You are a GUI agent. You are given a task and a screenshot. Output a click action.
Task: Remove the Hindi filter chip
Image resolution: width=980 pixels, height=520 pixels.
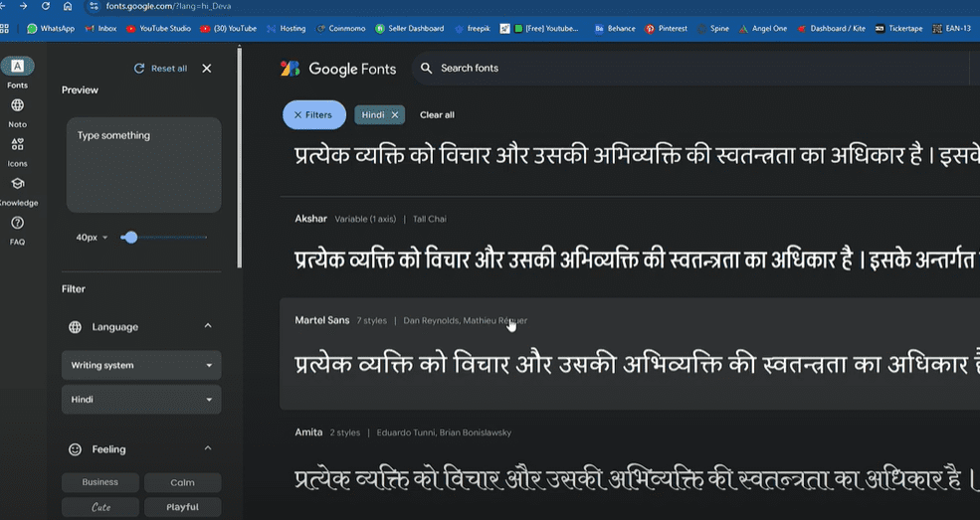pyautogui.click(x=395, y=115)
